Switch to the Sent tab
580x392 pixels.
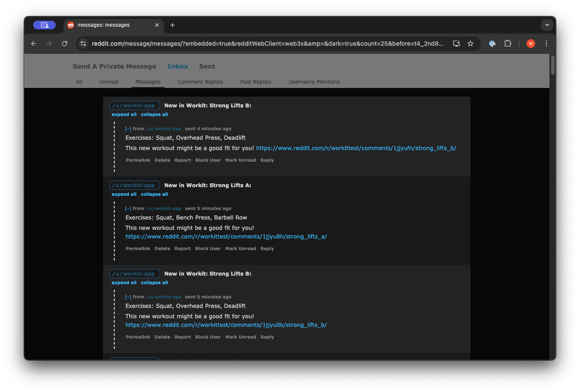pyautogui.click(x=207, y=66)
